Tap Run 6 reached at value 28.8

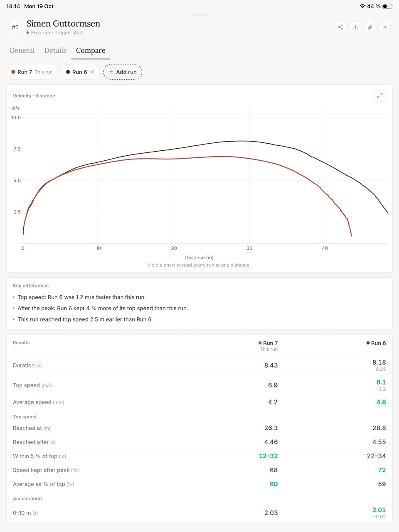[x=379, y=428]
